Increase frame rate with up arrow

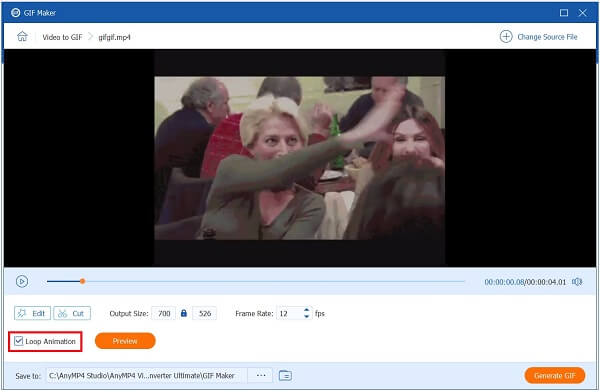pyautogui.click(x=306, y=310)
